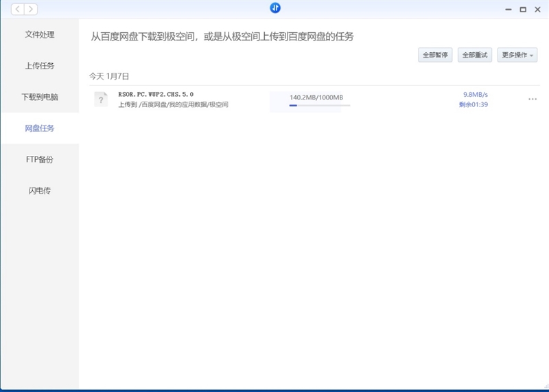This screenshot has height=392, width=549.
Task: Retry all tasks with 全部重试
Action: [x=475, y=55]
